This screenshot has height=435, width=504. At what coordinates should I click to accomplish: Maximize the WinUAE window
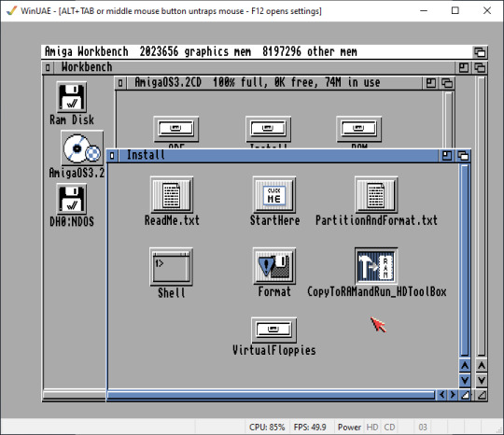455,10
